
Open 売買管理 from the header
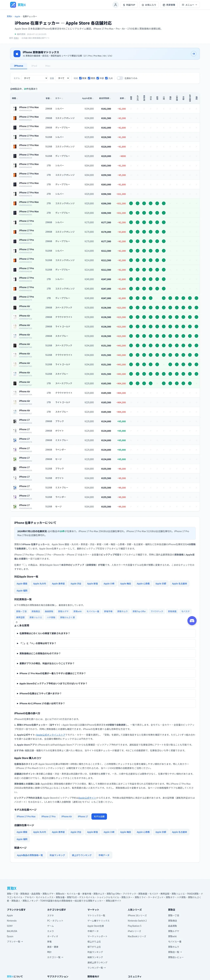pos(169,5)
